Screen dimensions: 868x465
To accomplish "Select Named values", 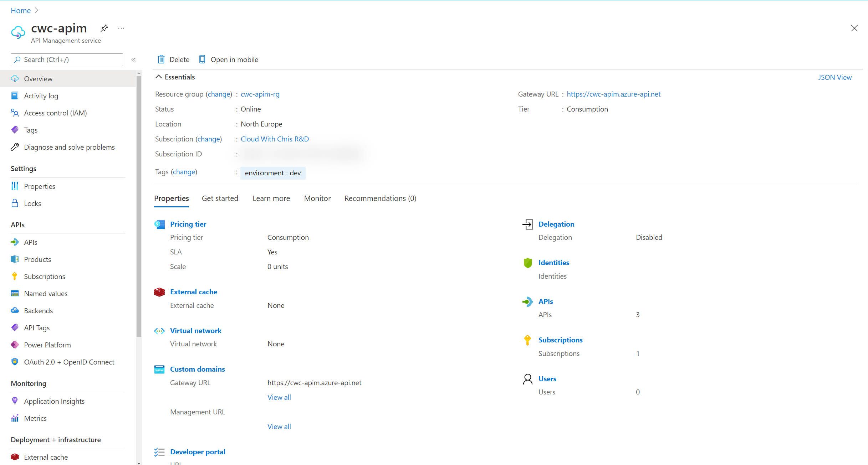I will [x=46, y=293].
